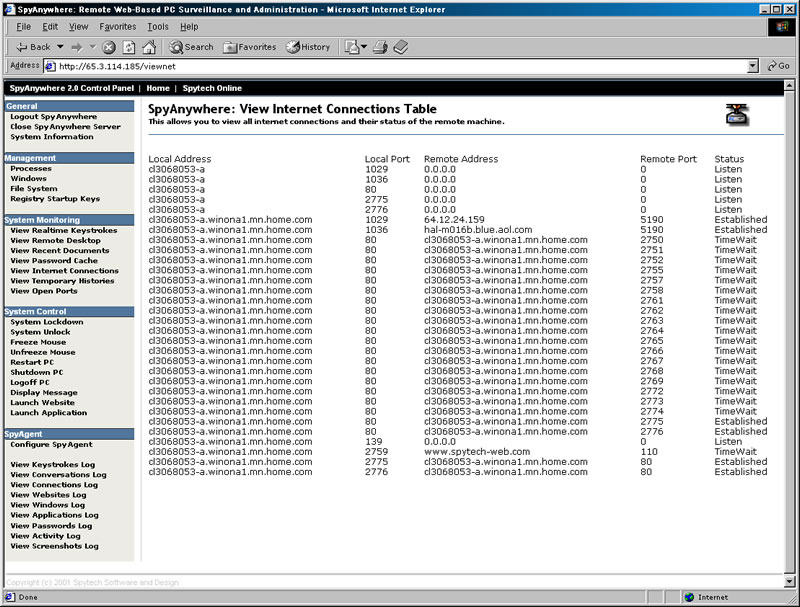The width and height of the screenshot is (800, 607).
Task: Open View Temporary Histories link
Action: [x=62, y=281]
